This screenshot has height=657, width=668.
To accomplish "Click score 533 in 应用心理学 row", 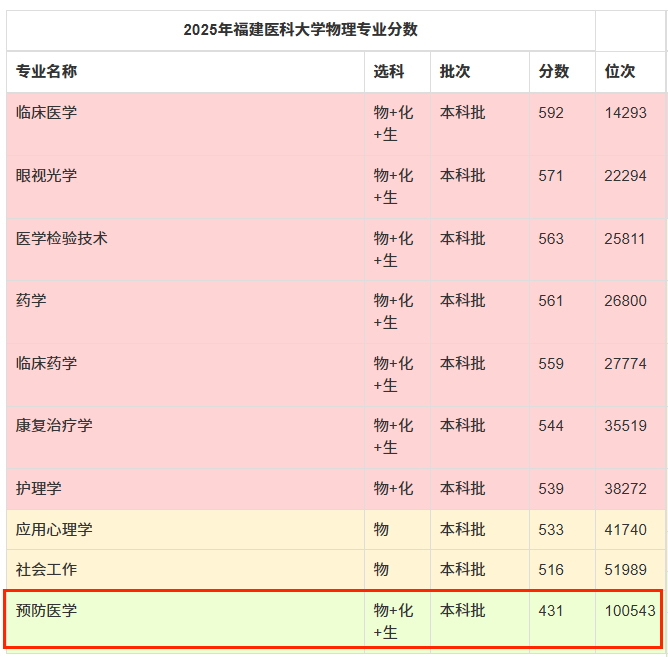I will click(551, 530).
